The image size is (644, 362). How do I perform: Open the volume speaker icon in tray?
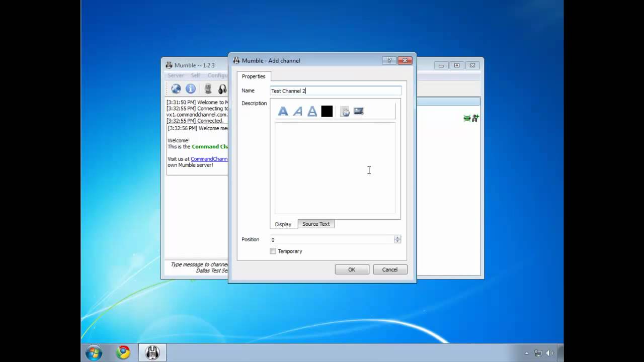tap(549, 353)
